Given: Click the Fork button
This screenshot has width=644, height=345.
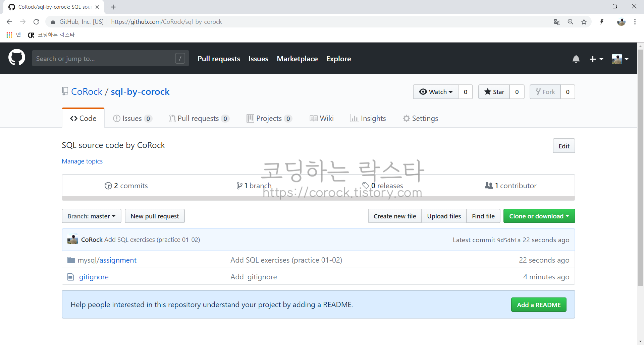Looking at the screenshot, I should click(545, 92).
